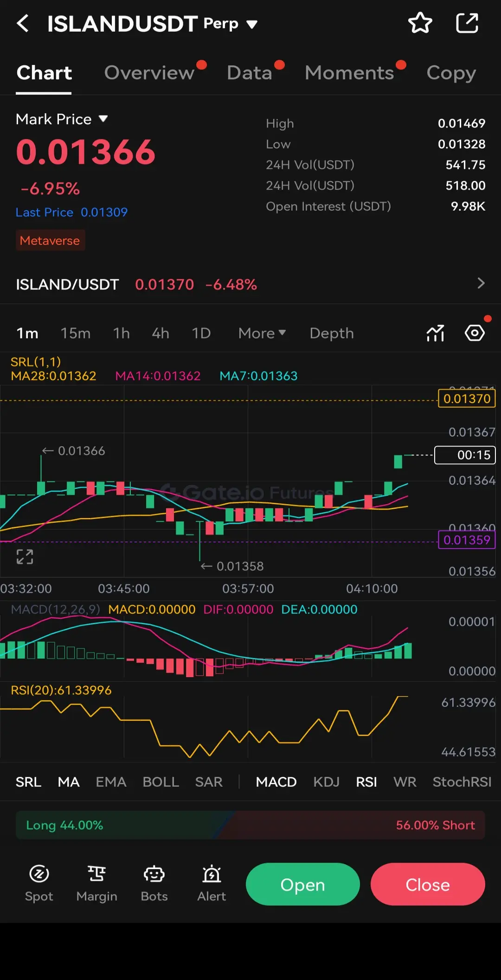Open the ISLAND/USDT spot pair chevron
The width and height of the screenshot is (501, 980).
pos(481,283)
